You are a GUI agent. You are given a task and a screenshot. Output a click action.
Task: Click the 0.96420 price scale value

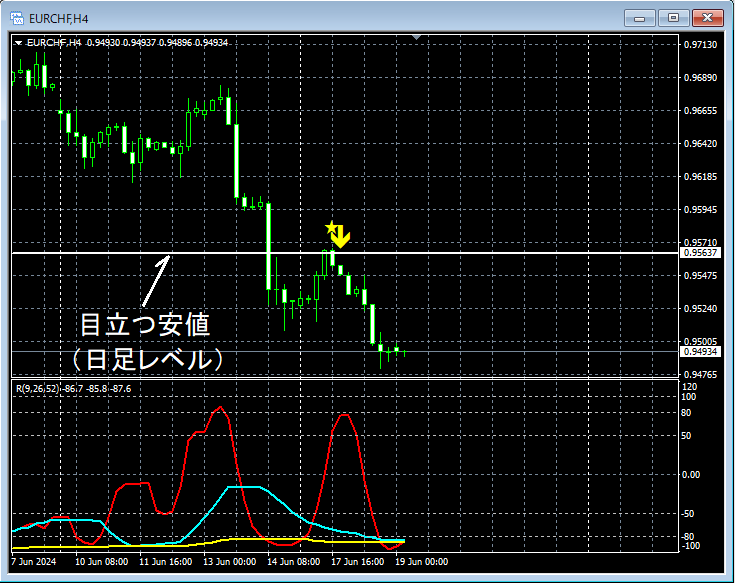(700, 144)
